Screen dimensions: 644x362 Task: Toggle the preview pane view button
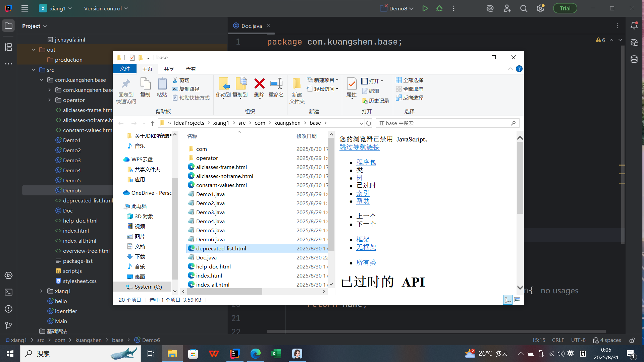point(517,300)
